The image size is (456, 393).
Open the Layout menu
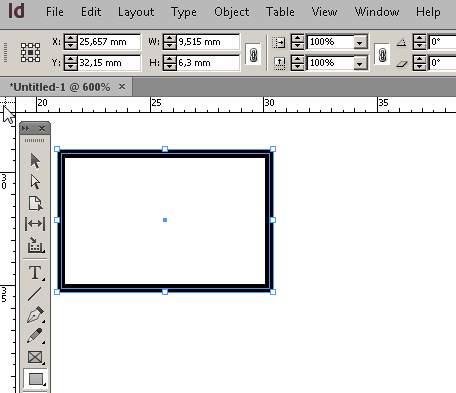click(136, 12)
